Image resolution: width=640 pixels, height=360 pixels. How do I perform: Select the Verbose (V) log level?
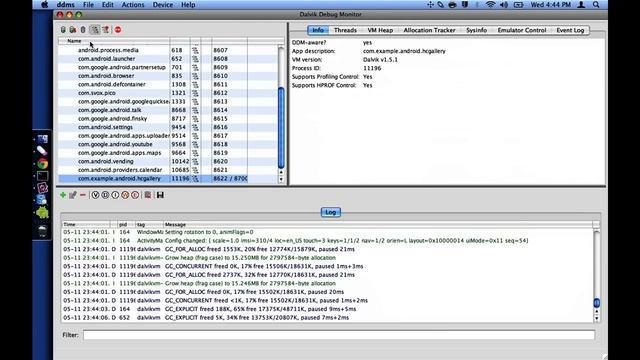point(95,195)
